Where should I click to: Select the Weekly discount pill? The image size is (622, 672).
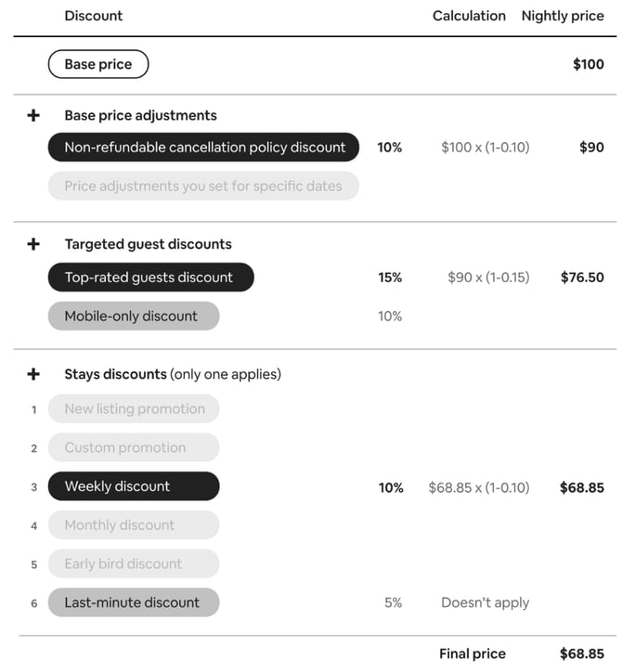(x=134, y=486)
